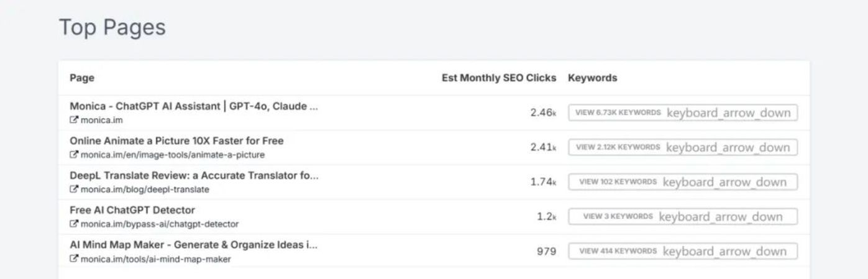Screen dimensions: 868x279
Task: Click the 979 monthly clicks value
Action: click(546, 252)
